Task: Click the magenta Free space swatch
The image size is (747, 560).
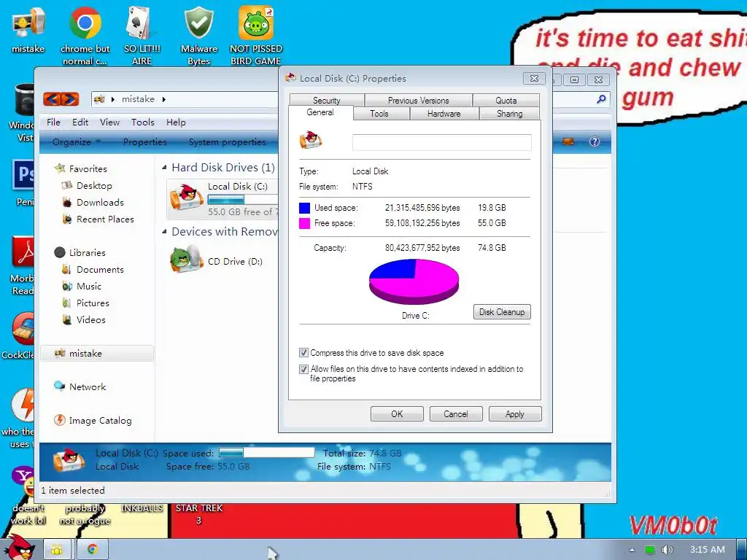Action: click(x=304, y=223)
